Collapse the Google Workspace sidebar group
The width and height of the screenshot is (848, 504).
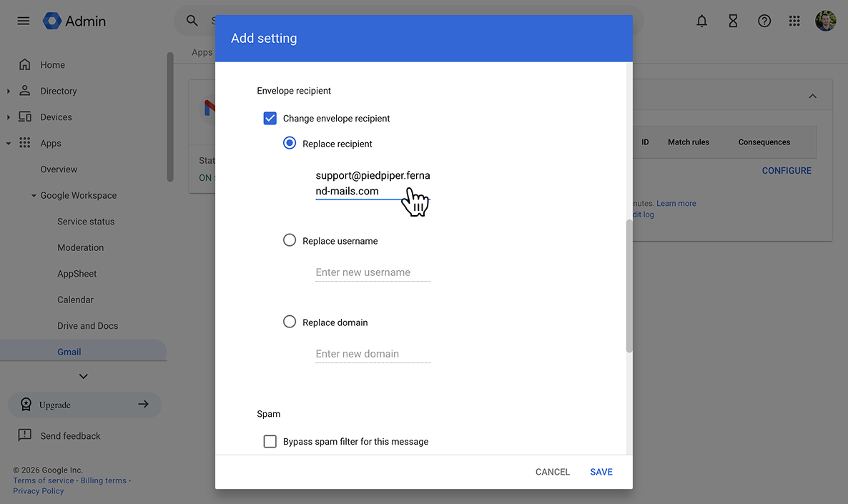pyautogui.click(x=33, y=195)
